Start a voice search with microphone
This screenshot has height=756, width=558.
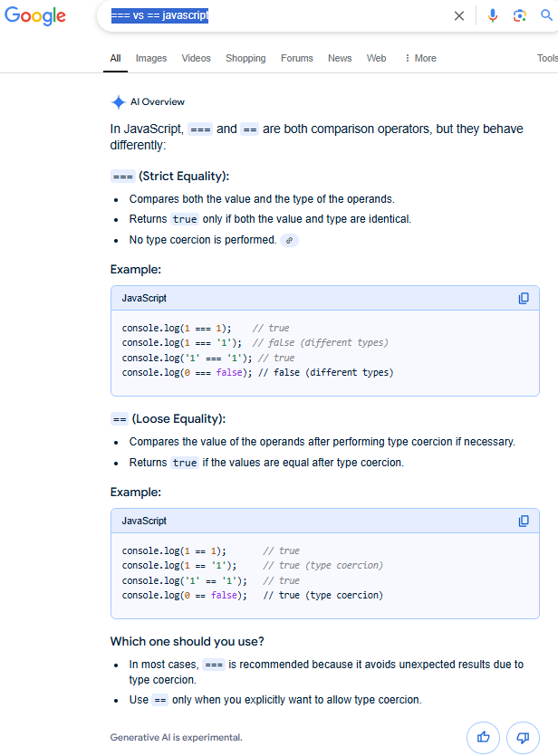click(x=493, y=15)
